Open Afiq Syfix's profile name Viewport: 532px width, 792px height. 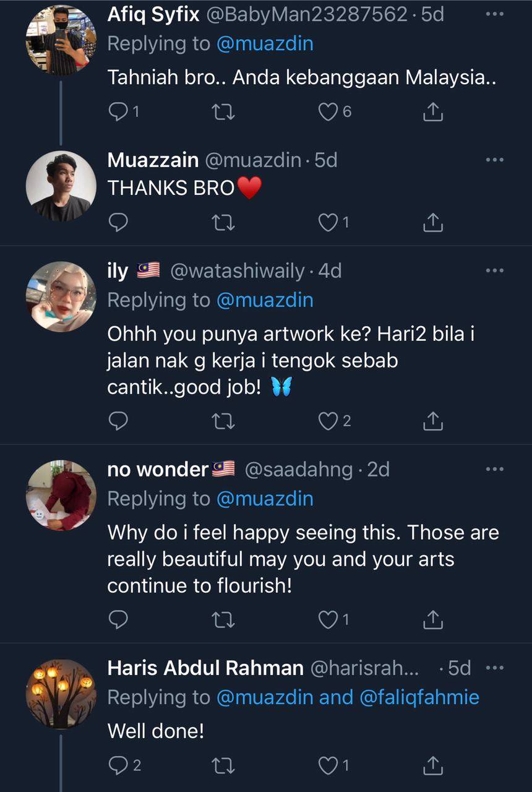tap(153, 14)
